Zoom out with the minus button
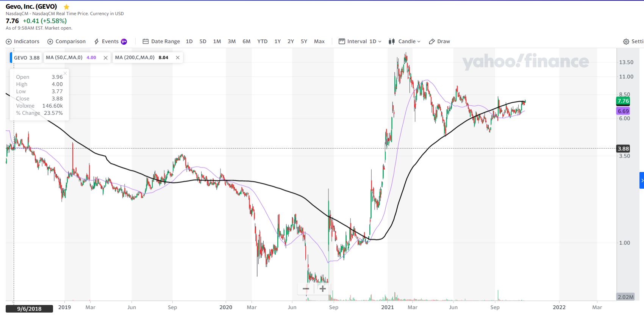 [x=306, y=289]
